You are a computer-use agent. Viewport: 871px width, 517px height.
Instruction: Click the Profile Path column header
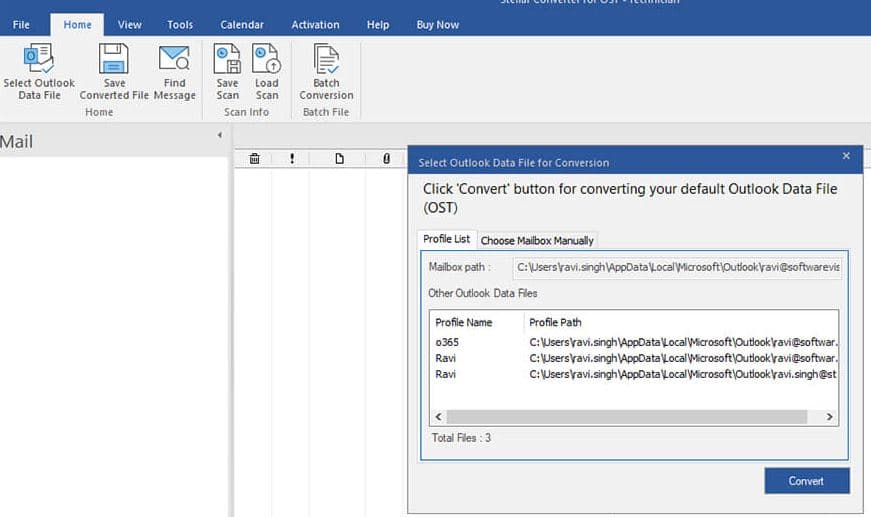(555, 323)
